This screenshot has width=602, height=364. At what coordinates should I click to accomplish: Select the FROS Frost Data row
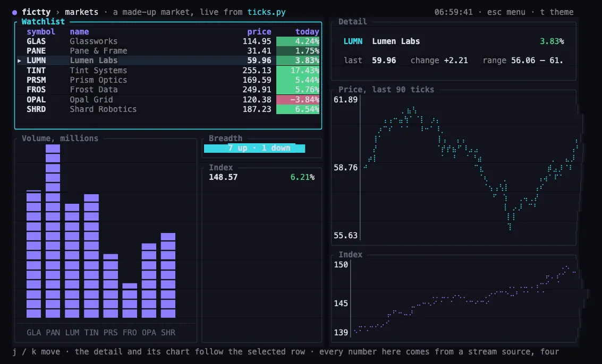click(x=168, y=89)
